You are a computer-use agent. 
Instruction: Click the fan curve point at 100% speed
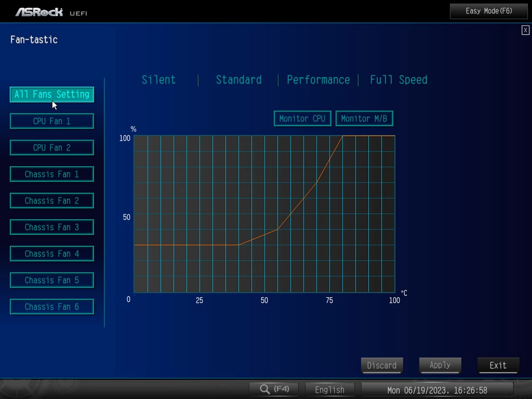(342, 136)
